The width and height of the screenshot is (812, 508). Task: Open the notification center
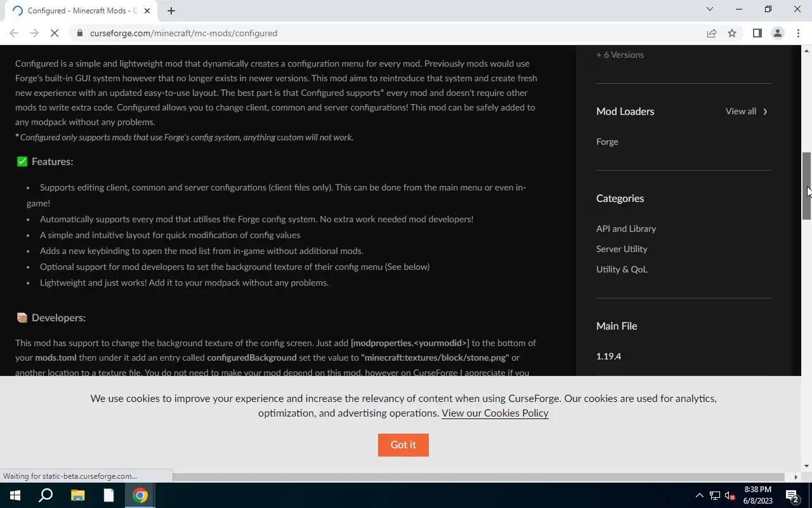point(792,495)
